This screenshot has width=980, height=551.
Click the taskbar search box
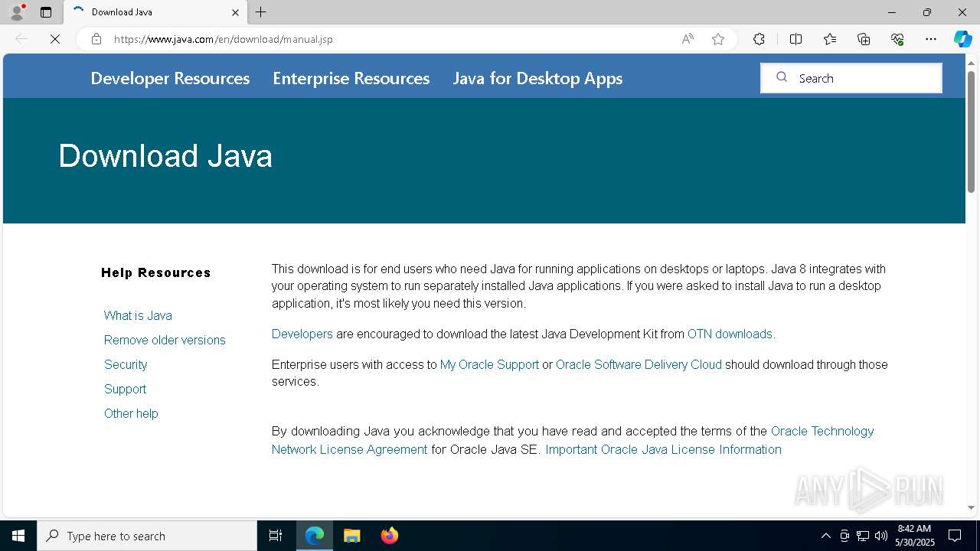[147, 536]
